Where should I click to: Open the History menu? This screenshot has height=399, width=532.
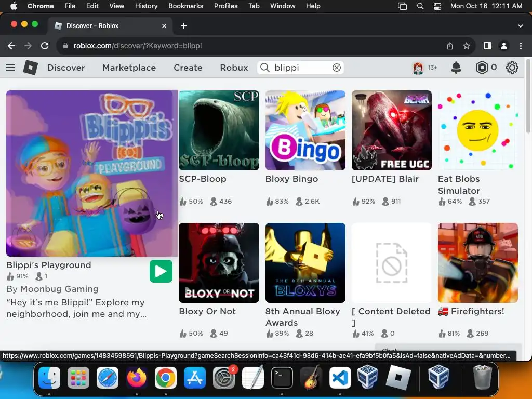(146, 6)
